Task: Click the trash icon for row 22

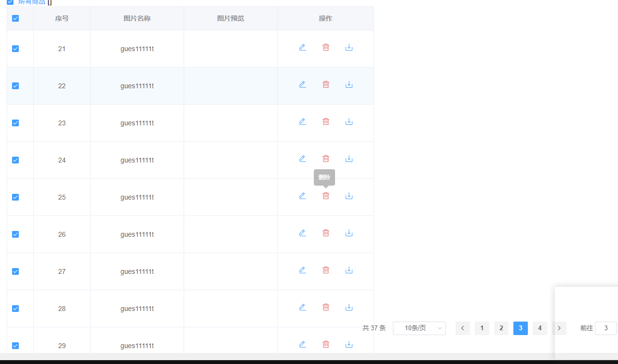Action: tap(326, 84)
